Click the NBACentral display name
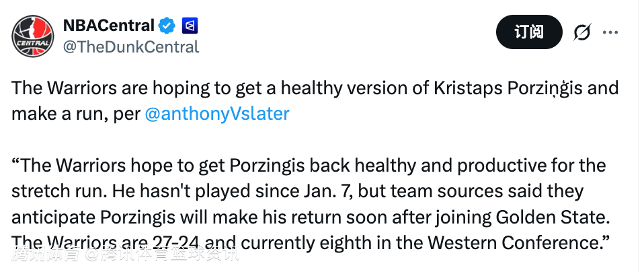Viewport: 644px width, 272px height. click(x=109, y=26)
